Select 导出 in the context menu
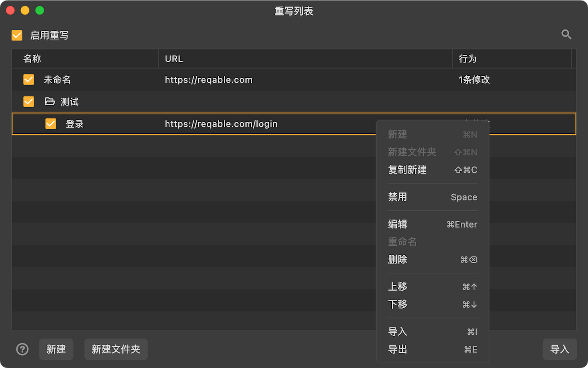The image size is (588, 368). [433, 350]
